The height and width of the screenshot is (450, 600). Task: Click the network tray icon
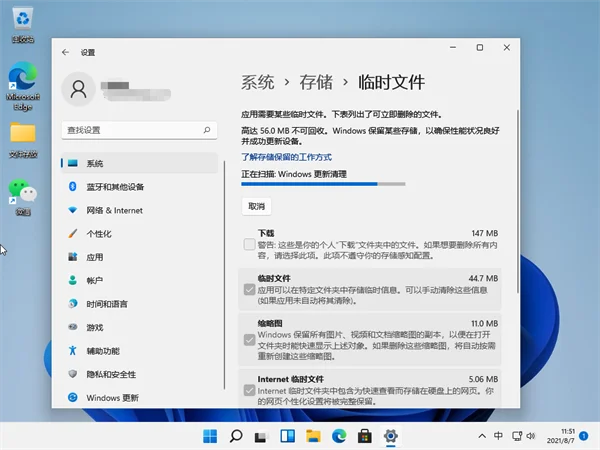coord(517,436)
